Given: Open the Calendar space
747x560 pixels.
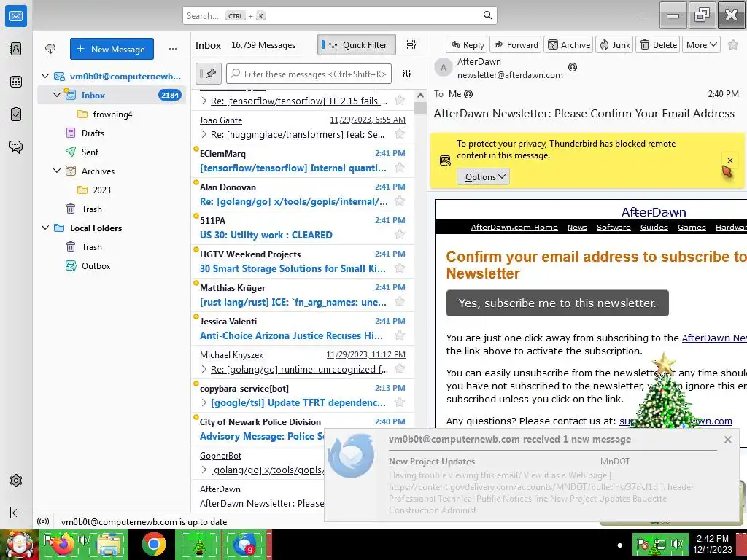Looking at the screenshot, I should tap(16, 82).
